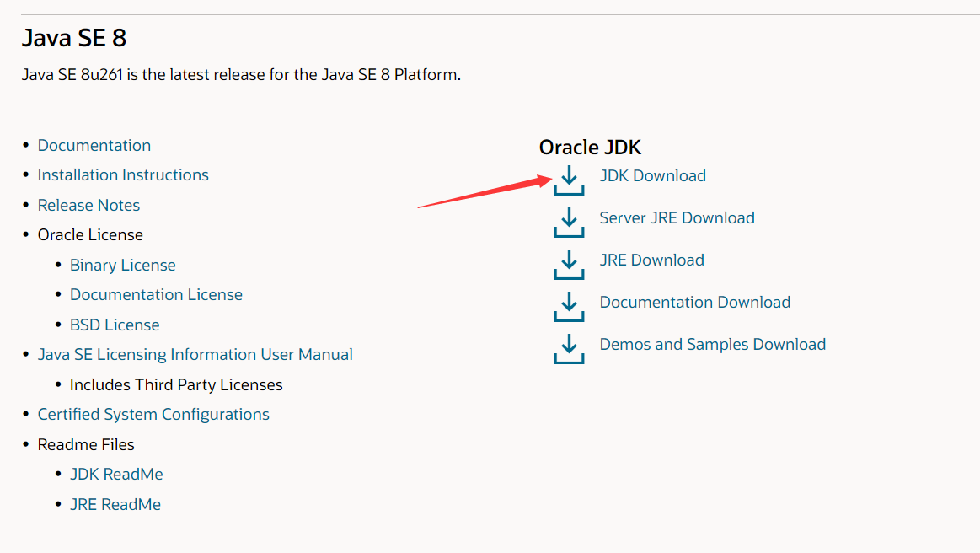Open the Release Notes link
Screen dimensions: 980x553
88,205
